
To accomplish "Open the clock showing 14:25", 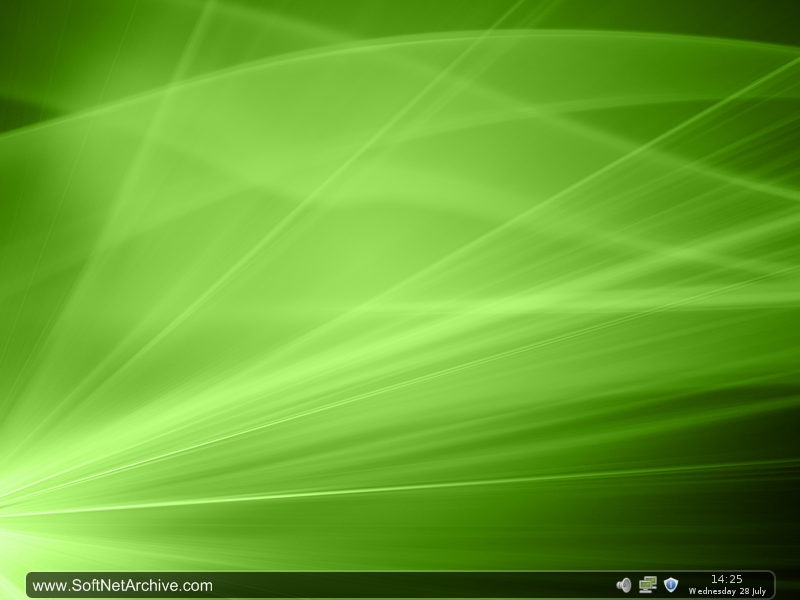I will pos(727,579).
